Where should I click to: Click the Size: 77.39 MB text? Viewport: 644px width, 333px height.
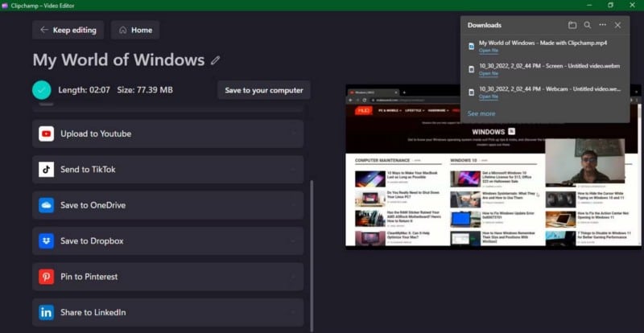tap(145, 90)
